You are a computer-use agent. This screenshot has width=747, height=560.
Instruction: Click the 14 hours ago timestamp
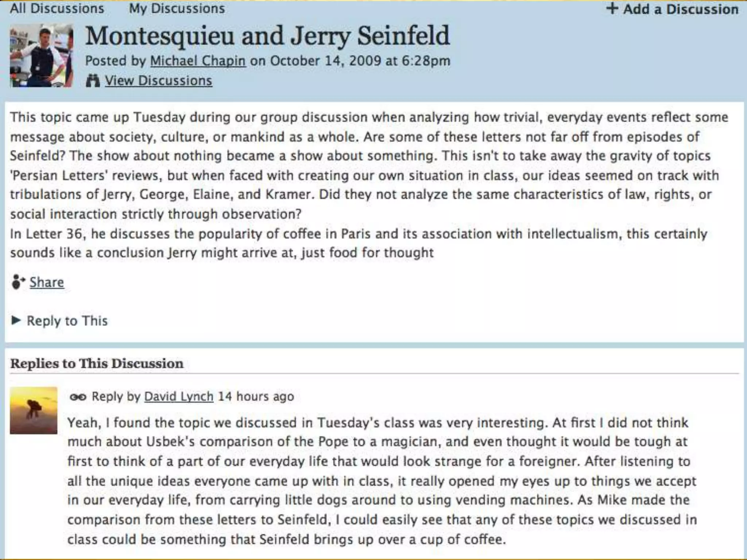pyautogui.click(x=256, y=396)
